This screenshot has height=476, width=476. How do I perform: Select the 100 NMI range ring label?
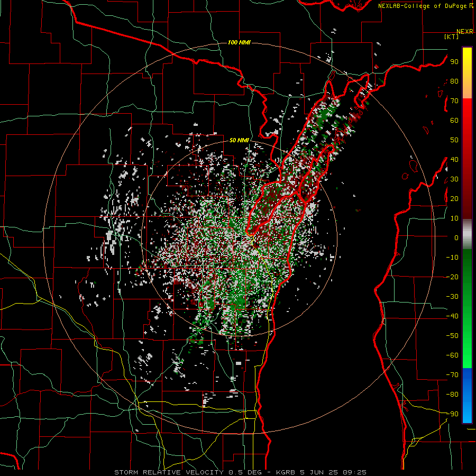(x=239, y=42)
